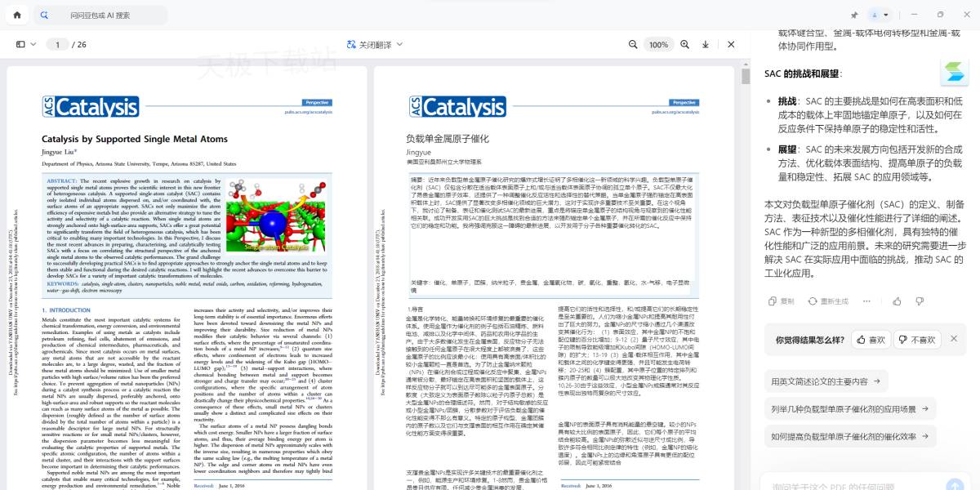Viewport: 980px width, 490px height.
Task: Click the zoom out magnifier icon
Action: (x=633, y=44)
